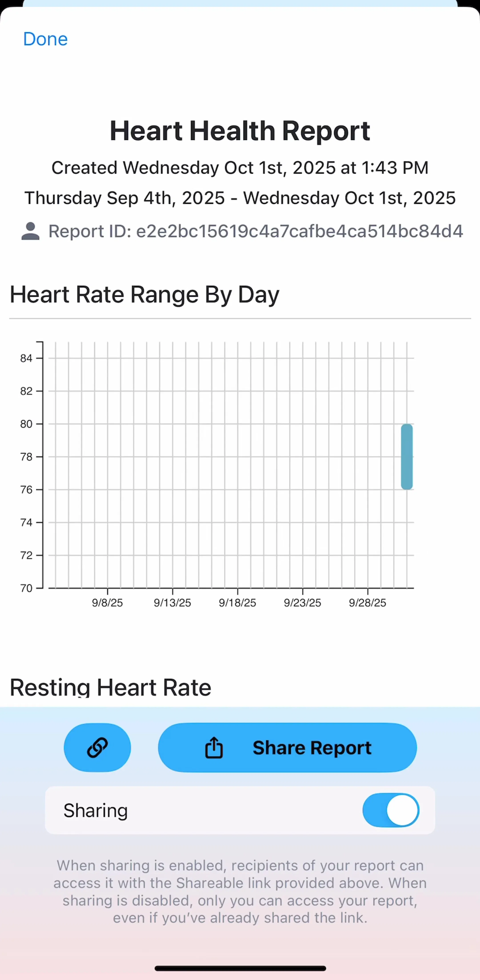Tap the Resting Heart Rate section heading
480x980 pixels.
coord(110,688)
